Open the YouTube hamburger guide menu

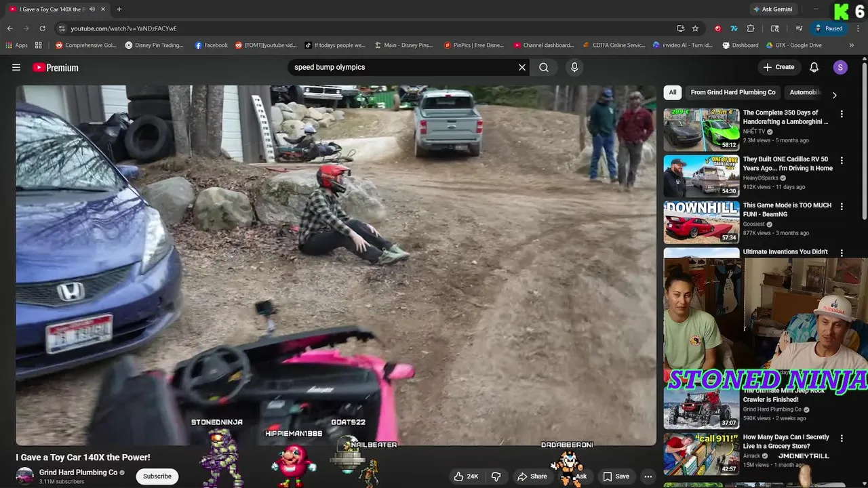[x=16, y=67]
